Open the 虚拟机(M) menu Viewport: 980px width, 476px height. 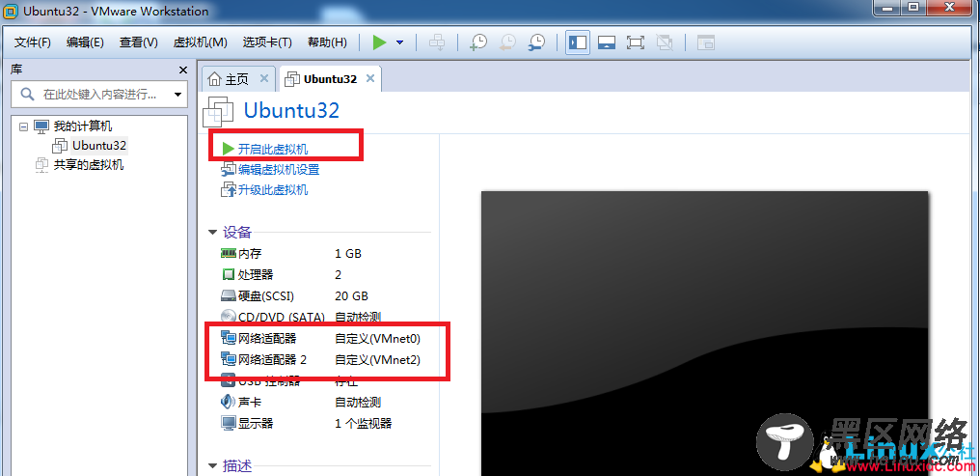tap(200, 42)
